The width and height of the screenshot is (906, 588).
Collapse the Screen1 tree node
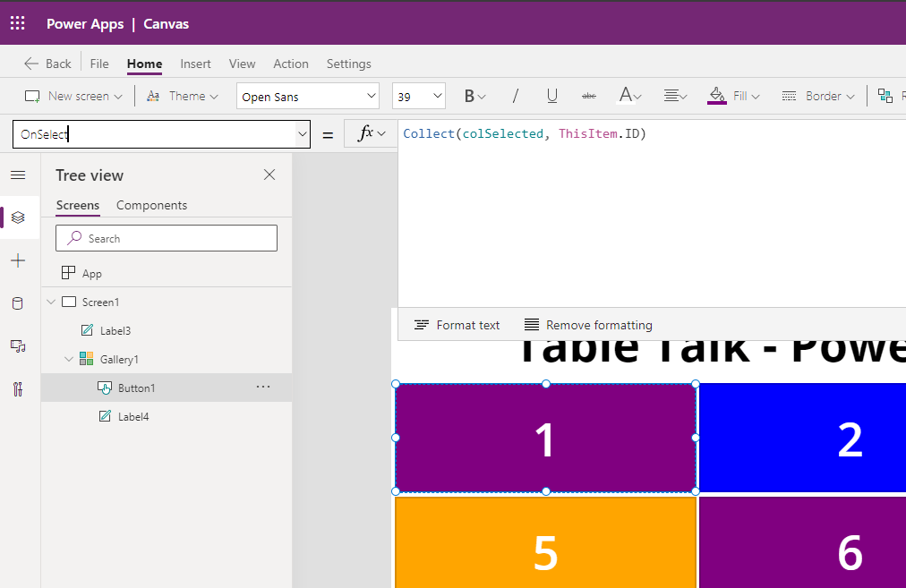click(x=51, y=302)
